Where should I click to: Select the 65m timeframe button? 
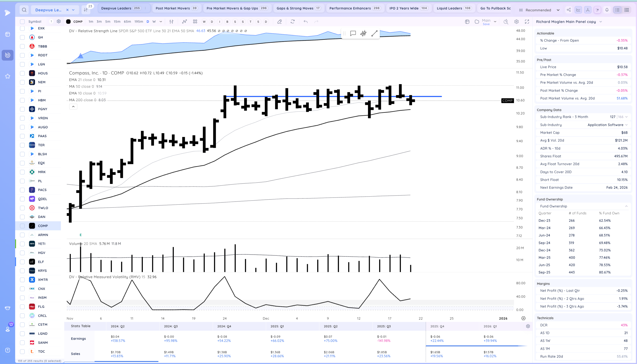(127, 22)
